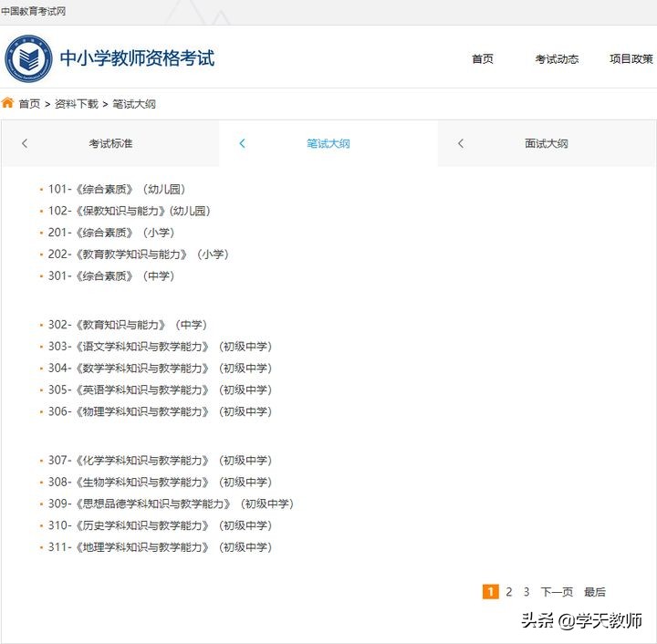Open 304-《数学学科知识与教学能力》 syllabus link

click(x=160, y=369)
